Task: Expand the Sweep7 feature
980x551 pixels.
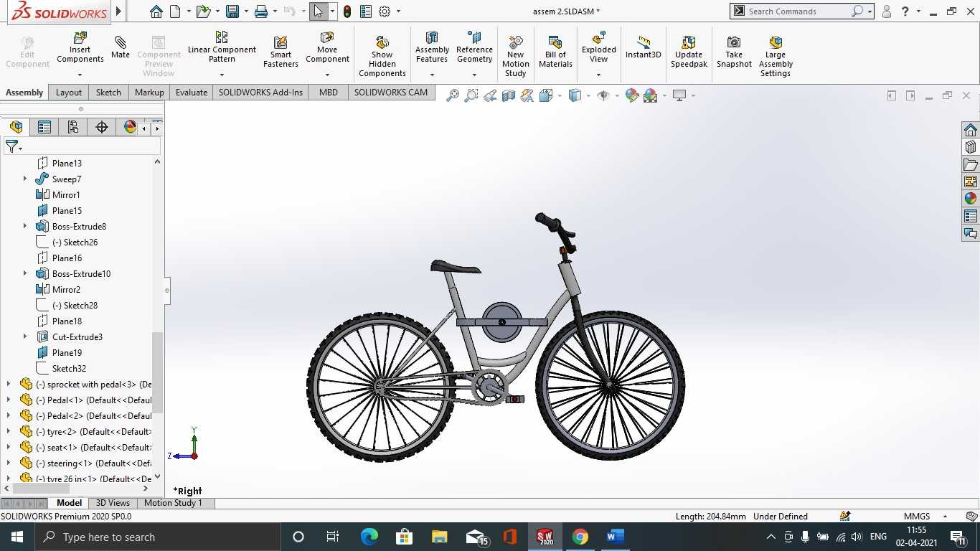Action: tap(25, 179)
